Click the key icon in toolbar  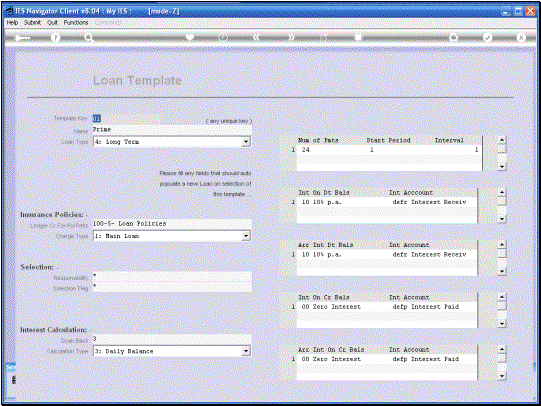tap(22, 38)
